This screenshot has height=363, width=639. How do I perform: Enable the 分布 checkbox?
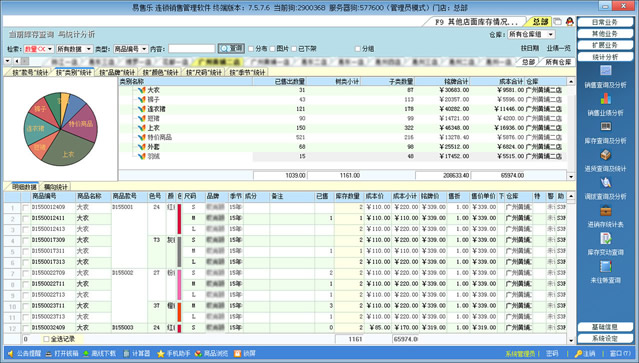[x=251, y=49]
